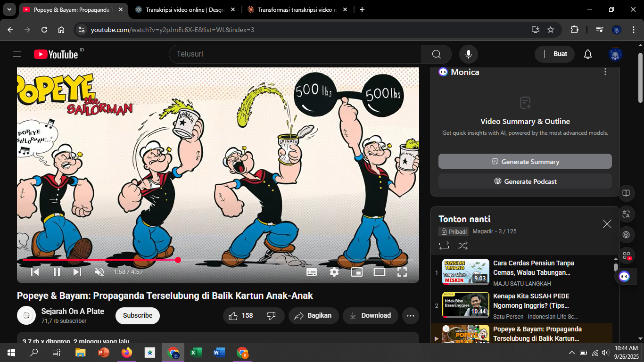Click Generate Summary in Monica
Image resolution: width=644 pixels, height=362 pixels.
tap(525, 161)
